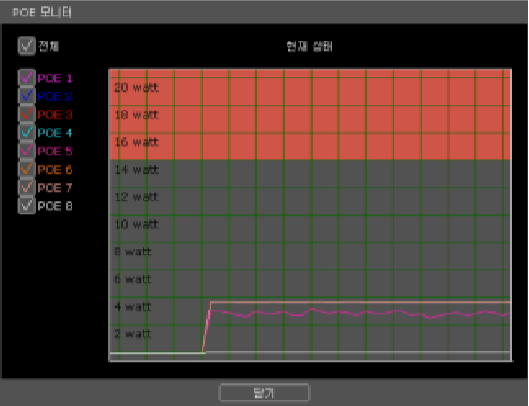Viewport: 529px width, 406px height.
Task: Click the POE 8 white label
Action: pos(55,206)
